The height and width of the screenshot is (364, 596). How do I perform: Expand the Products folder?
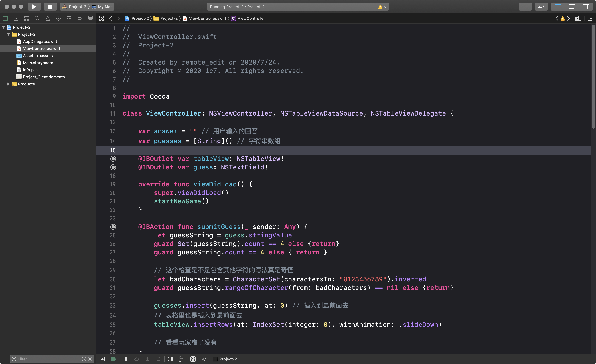pos(9,84)
